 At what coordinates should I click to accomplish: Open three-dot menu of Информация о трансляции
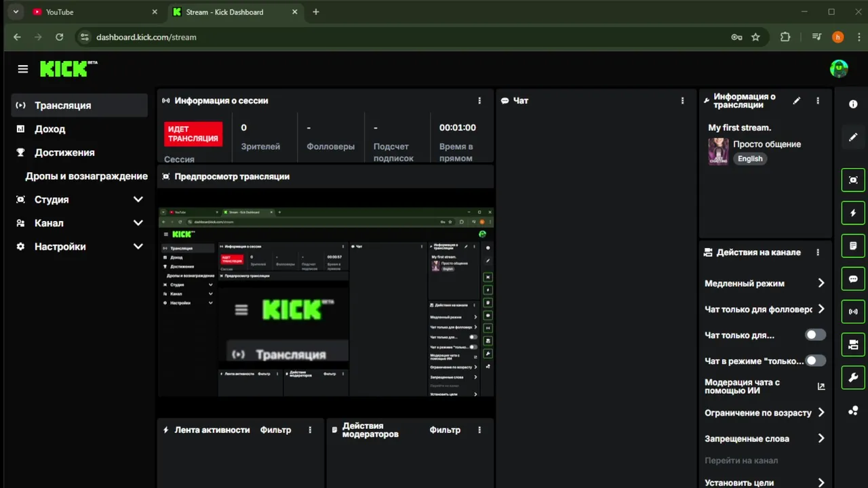point(818,100)
